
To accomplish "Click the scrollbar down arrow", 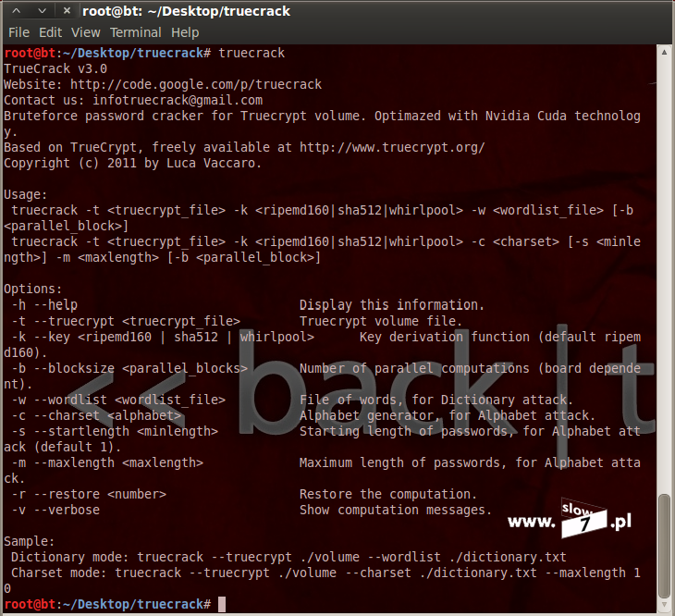I will click(664, 605).
